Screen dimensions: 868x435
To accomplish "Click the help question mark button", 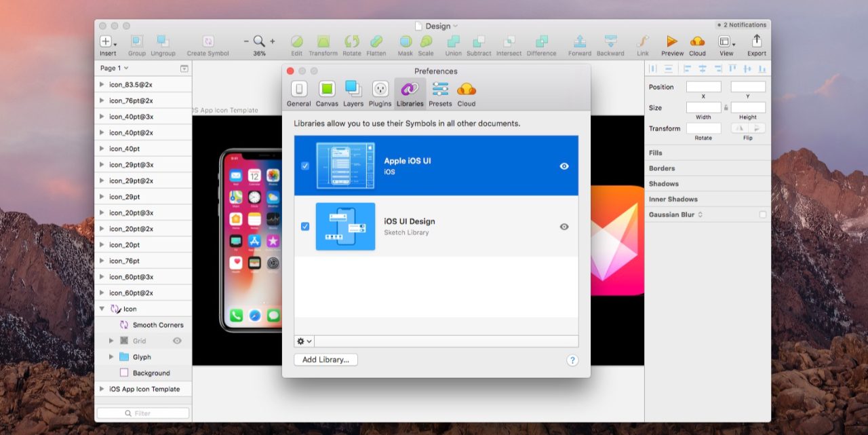I will [572, 360].
